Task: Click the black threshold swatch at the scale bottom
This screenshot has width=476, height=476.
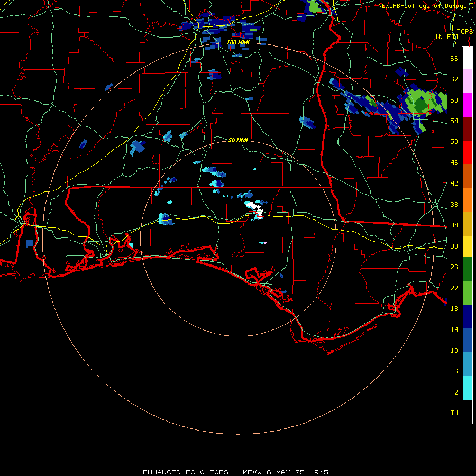Action: [467, 411]
